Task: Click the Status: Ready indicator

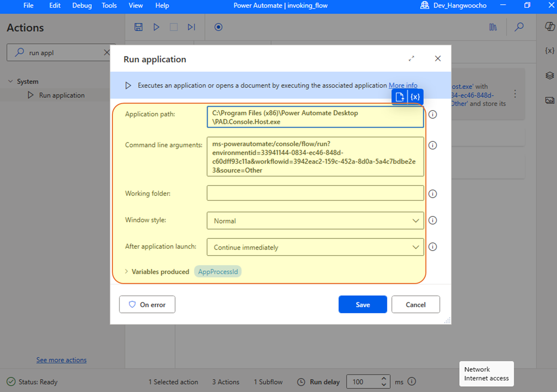Action: coord(32,382)
